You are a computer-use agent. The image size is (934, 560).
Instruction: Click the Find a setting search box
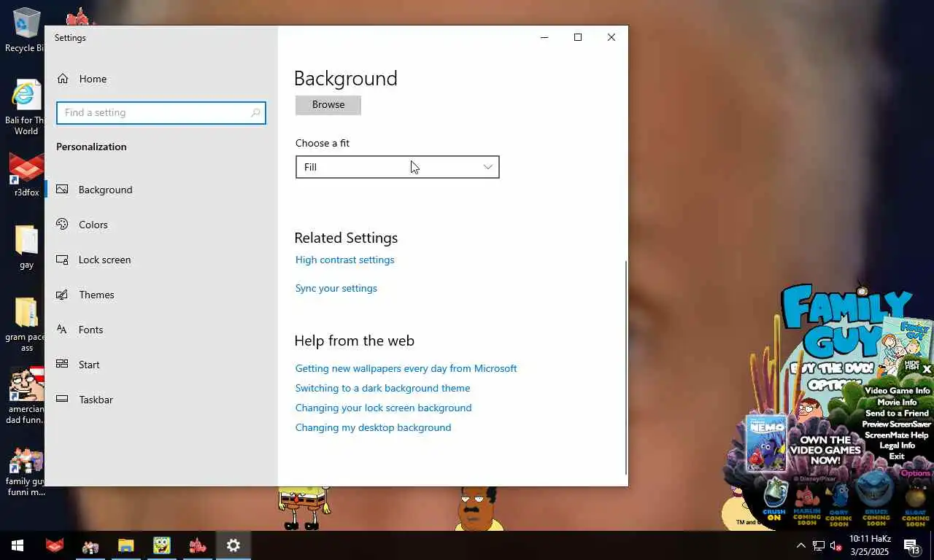point(161,113)
